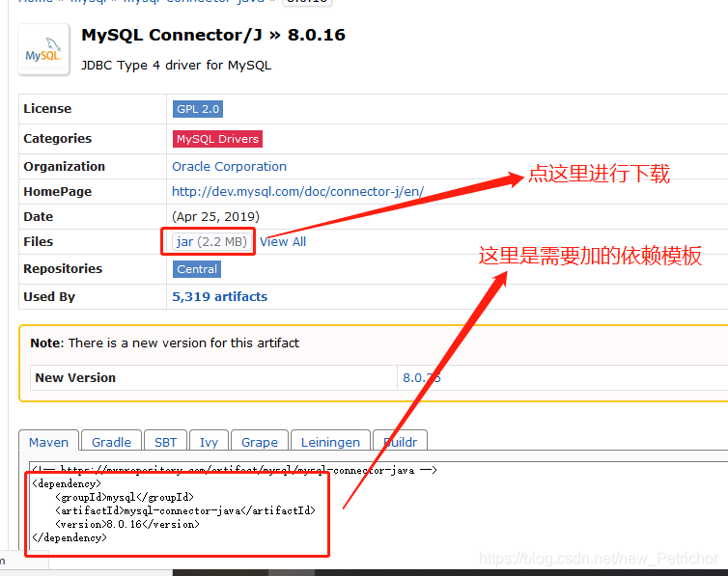Click the MySQL Connector/J » 8.0.16 heading
The image size is (728, 576).
point(213,35)
